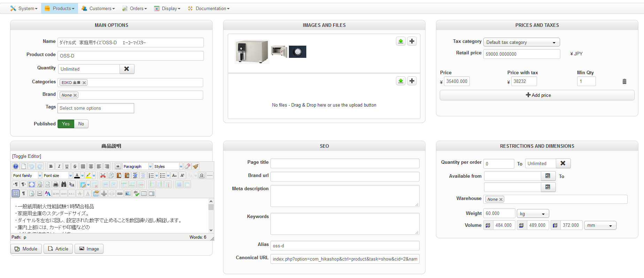This screenshot has height=278, width=644.
Task: Click into the Page title field
Action: (x=345, y=163)
